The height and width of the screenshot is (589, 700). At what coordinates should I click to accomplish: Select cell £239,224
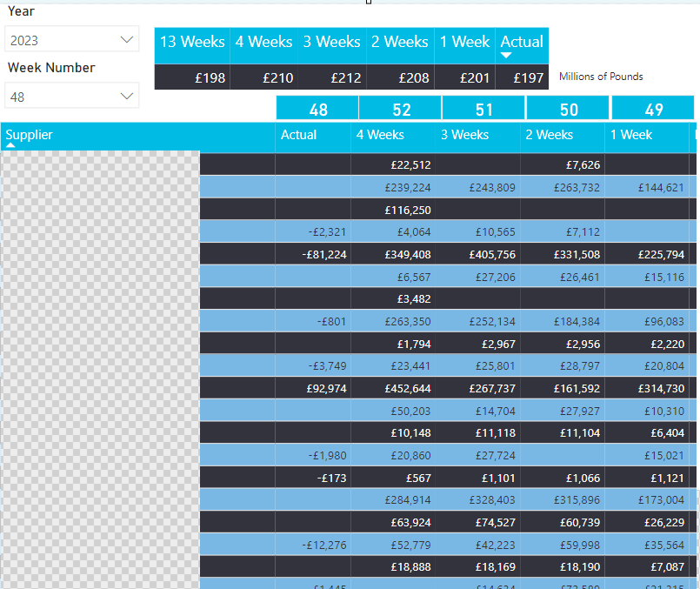click(408, 188)
